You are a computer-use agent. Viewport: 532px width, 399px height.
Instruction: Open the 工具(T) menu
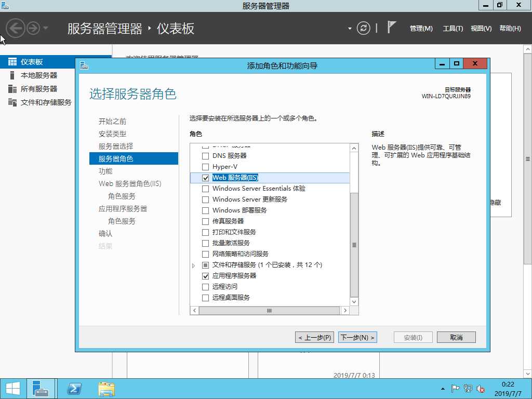[453, 29]
